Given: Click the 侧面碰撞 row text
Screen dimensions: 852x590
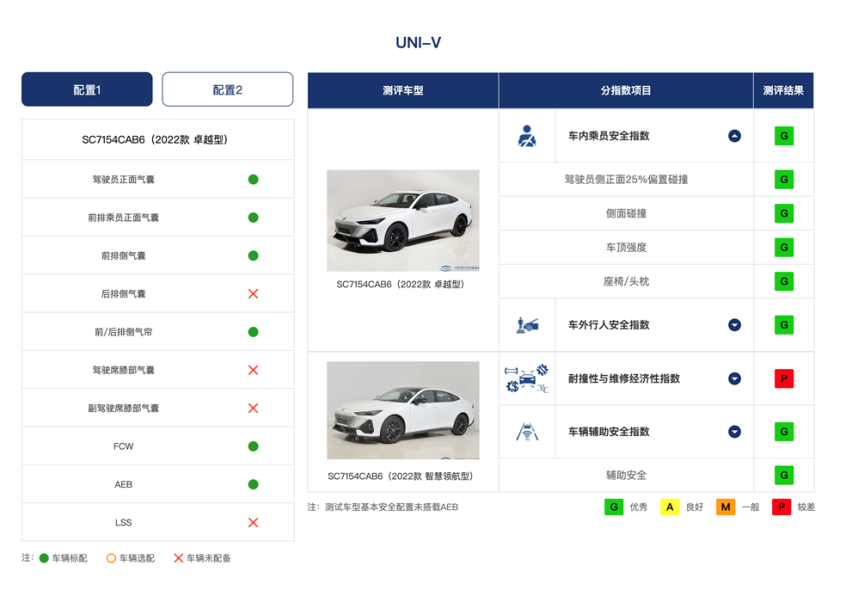Looking at the screenshot, I should (x=626, y=214).
